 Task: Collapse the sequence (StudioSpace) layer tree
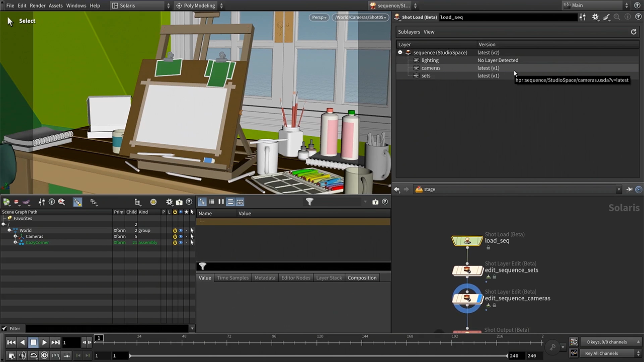click(x=400, y=52)
